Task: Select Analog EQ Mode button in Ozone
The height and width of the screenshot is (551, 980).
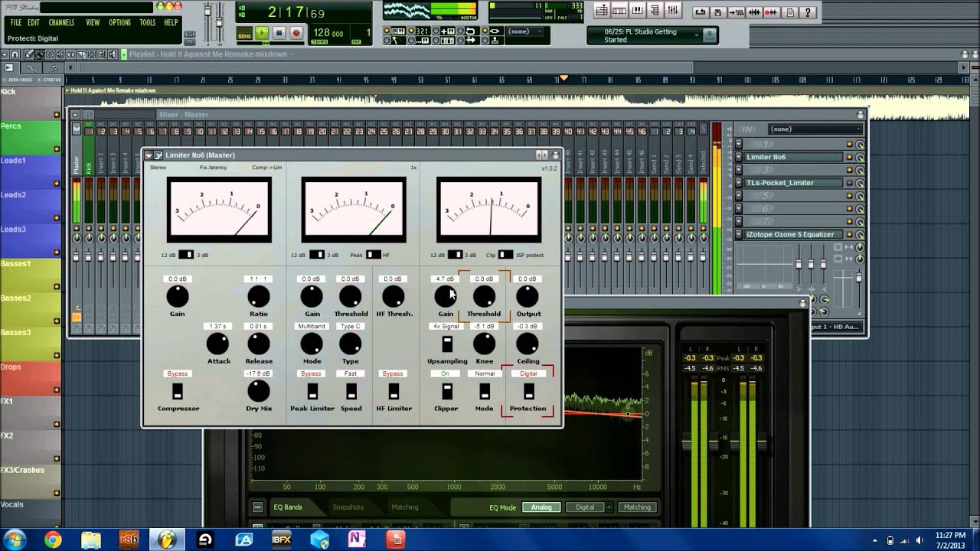Action: pos(541,507)
